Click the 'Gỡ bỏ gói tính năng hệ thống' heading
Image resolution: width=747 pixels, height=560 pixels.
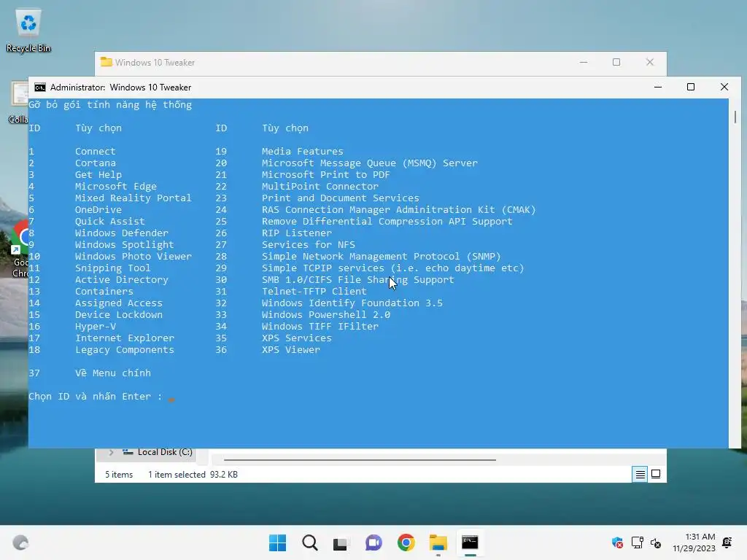110,105
